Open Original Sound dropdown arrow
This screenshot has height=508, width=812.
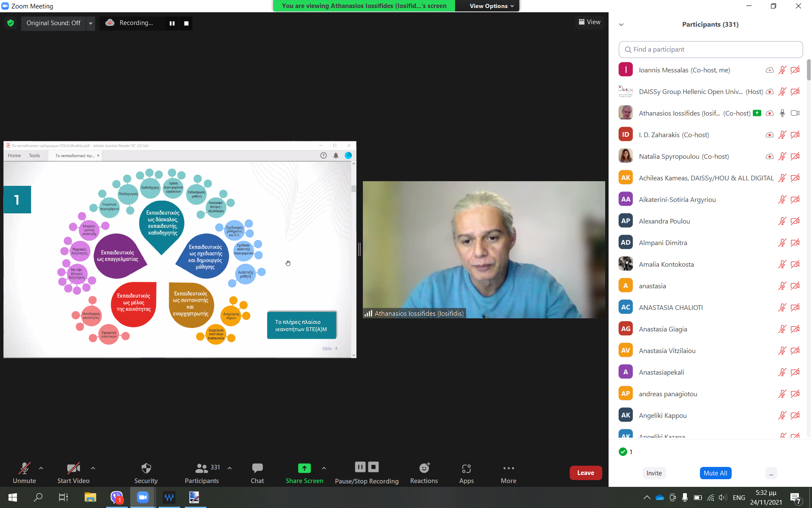coord(91,23)
